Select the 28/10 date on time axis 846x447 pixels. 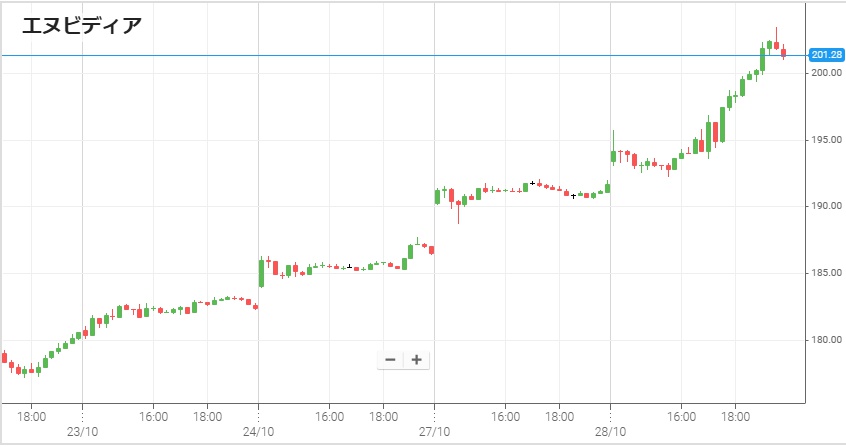610,431
